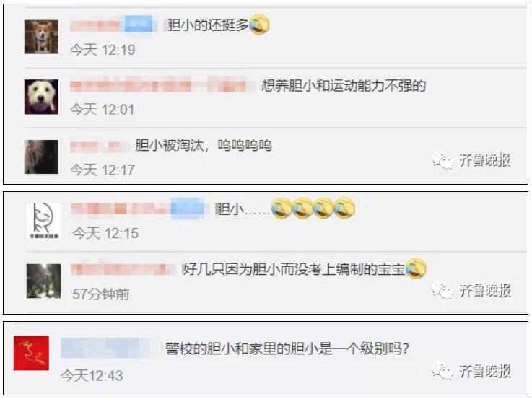The image size is (532, 399).
Task: Click the timestamp 今天 12:19
Action: 103,51
